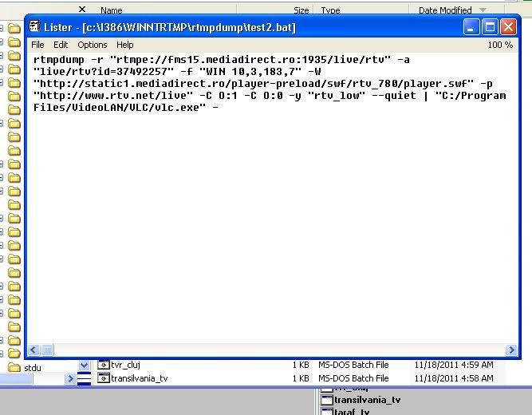Select the tvr_cluj batch file icon

click(104, 365)
